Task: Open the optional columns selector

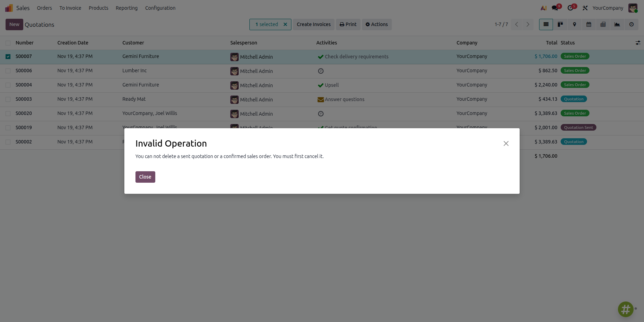Action: click(638, 43)
